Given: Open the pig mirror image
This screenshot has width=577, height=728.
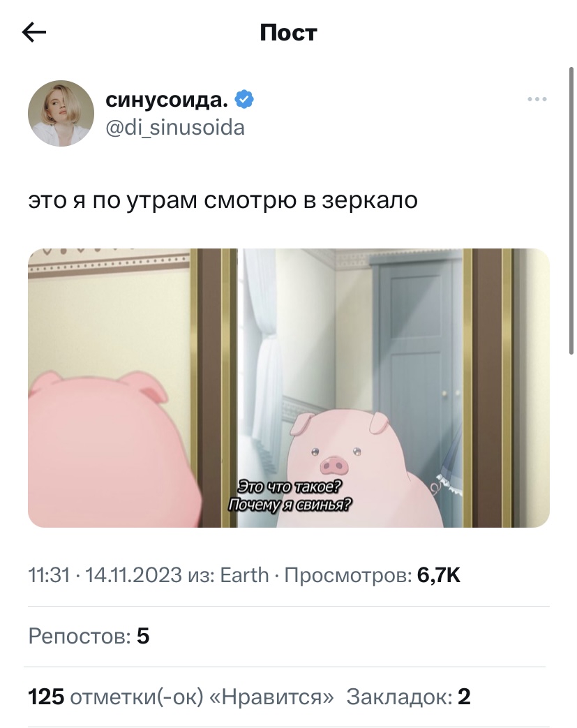Looking at the screenshot, I should 289,387.
